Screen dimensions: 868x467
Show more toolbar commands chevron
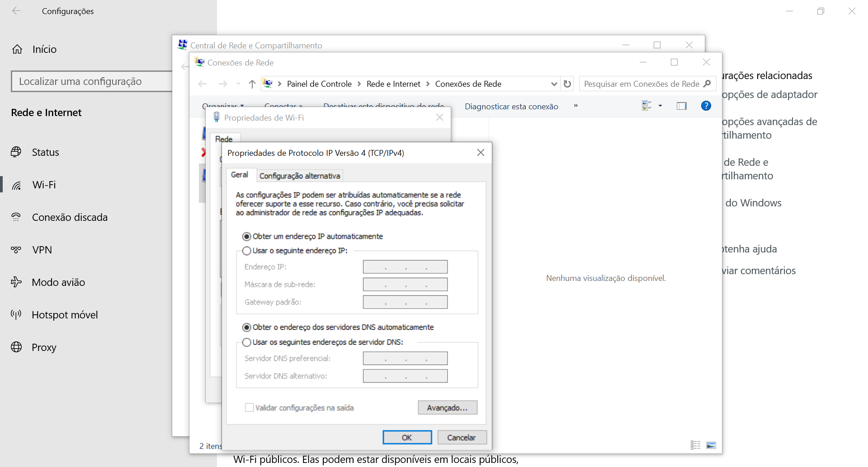coord(576,106)
